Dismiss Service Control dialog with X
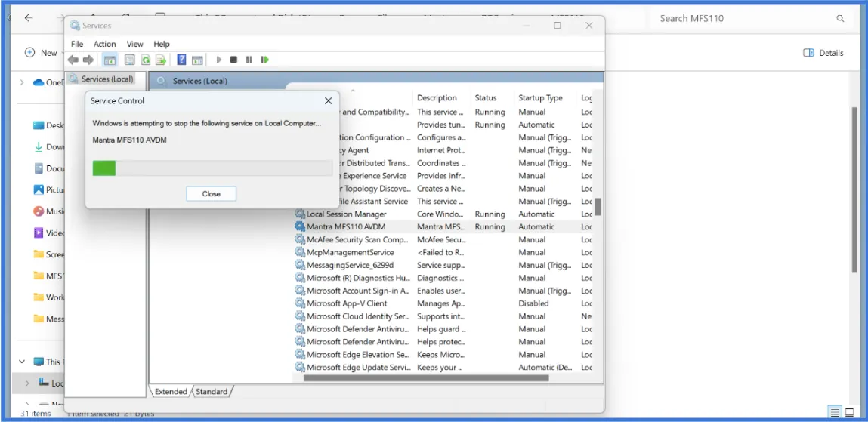This screenshot has width=868, height=422. pyautogui.click(x=329, y=100)
